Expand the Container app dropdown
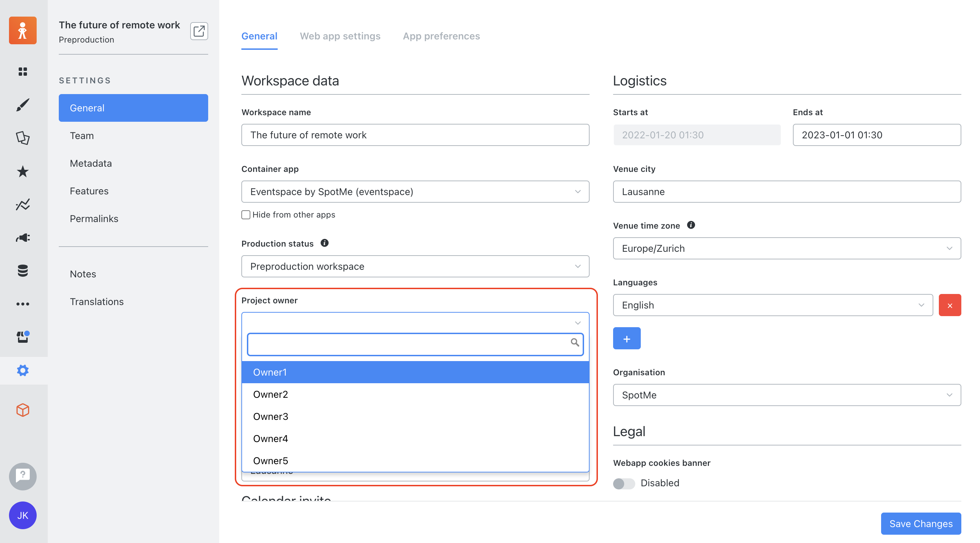Screen dimensions: 980x543 point(415,192)
